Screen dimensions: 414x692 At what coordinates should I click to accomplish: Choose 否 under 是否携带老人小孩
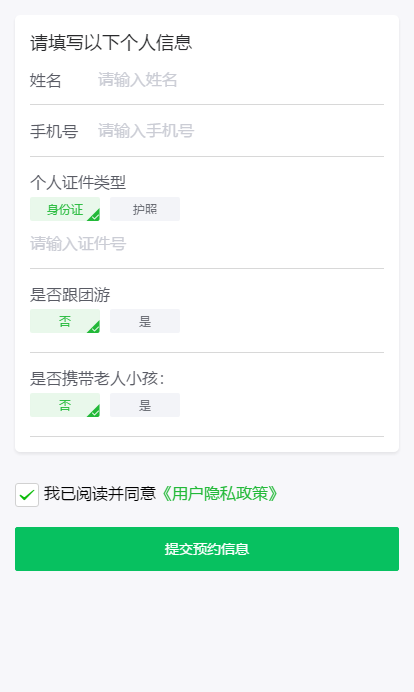(x=65, y=405)
